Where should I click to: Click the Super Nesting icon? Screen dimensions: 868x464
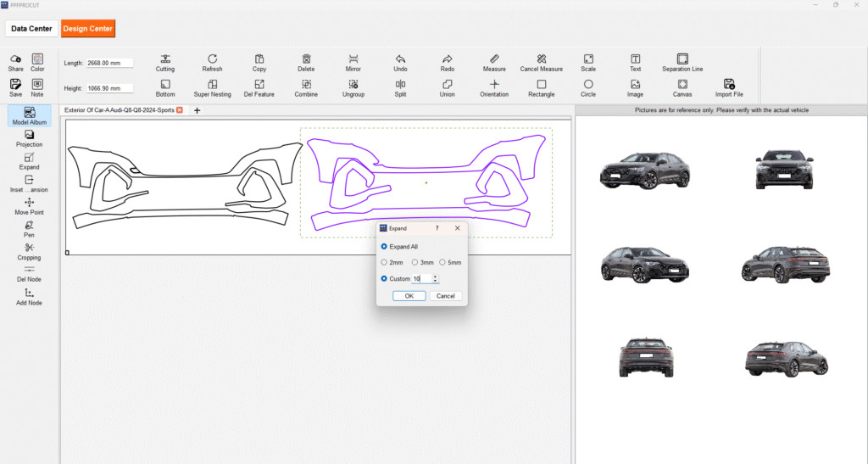click(212, 84)
